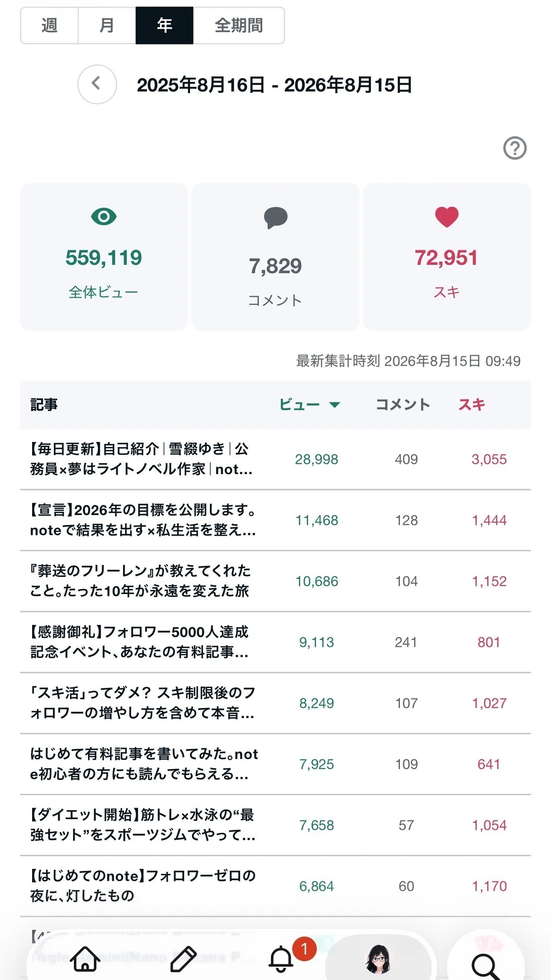Go to previous period with left chevron
This screenshot has height=980, width=551.
point(97,84)
